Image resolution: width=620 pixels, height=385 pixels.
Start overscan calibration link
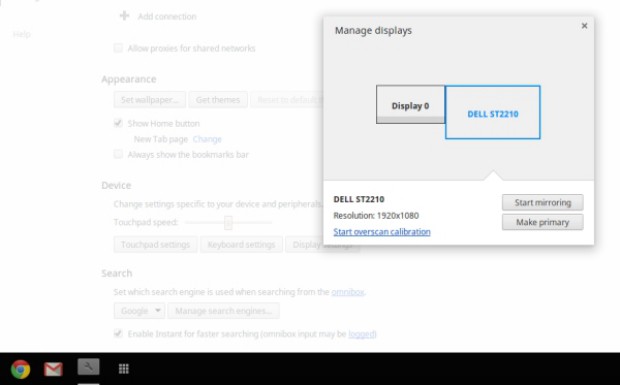382,232
